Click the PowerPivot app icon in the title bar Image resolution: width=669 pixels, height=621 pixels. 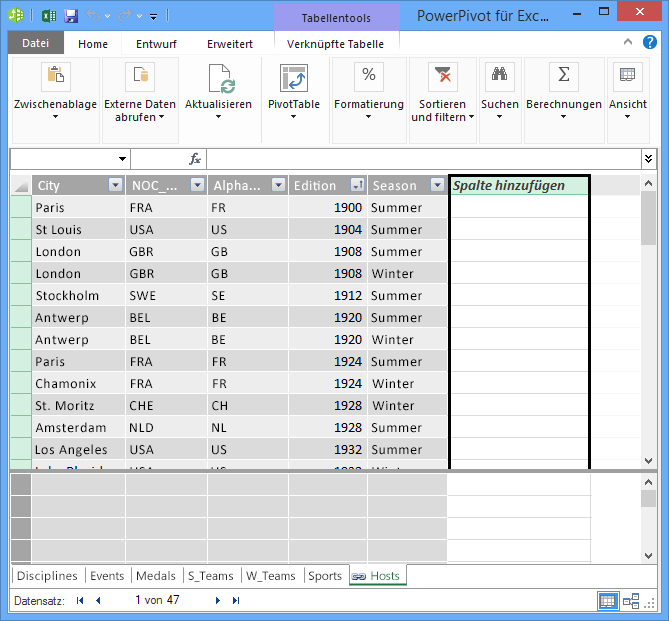[16, 15]
